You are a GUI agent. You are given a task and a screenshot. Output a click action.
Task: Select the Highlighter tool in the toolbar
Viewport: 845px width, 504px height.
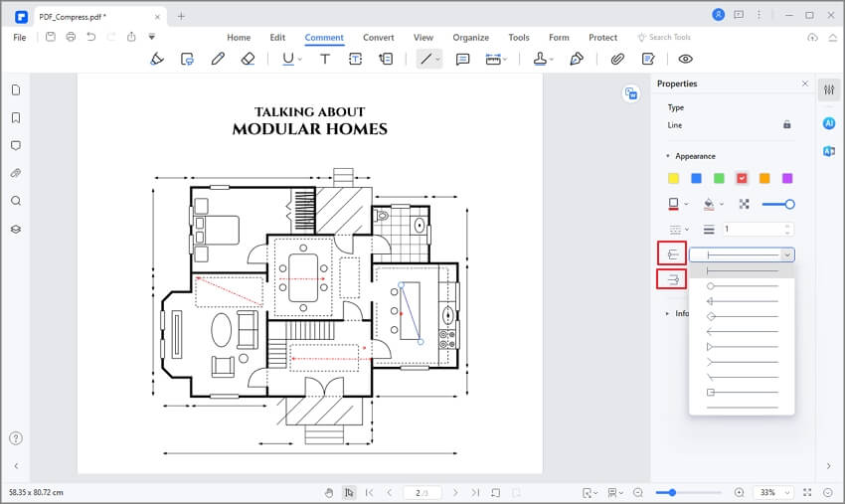click(x=157, y=59)
